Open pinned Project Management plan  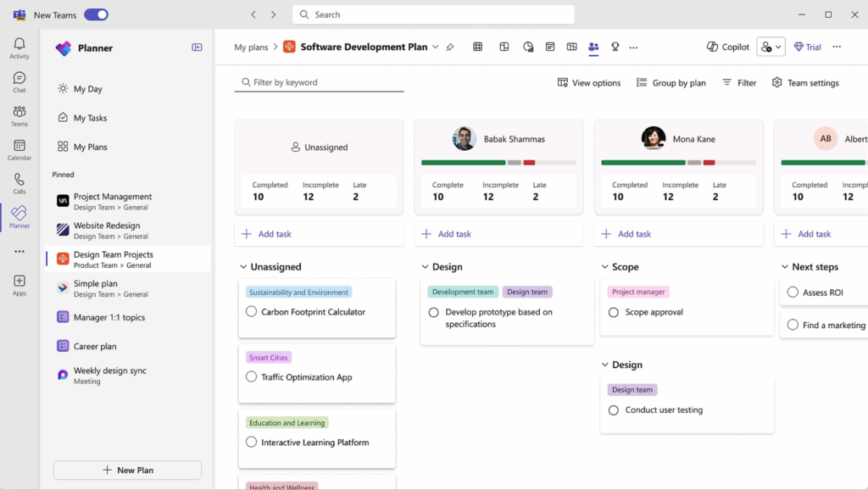pyautogui.click(x=127, y=202)
